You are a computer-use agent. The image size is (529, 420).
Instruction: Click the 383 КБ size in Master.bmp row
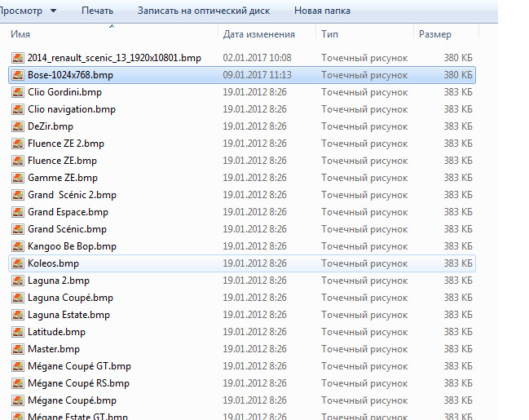(458, 349)
